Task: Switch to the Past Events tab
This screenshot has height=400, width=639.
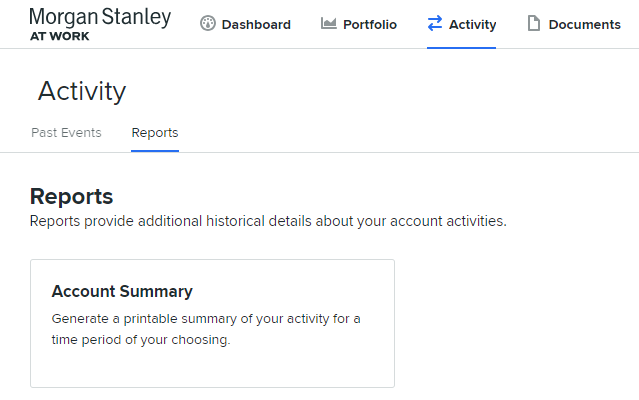Action: pyautogui.click(x=66, y=133)
